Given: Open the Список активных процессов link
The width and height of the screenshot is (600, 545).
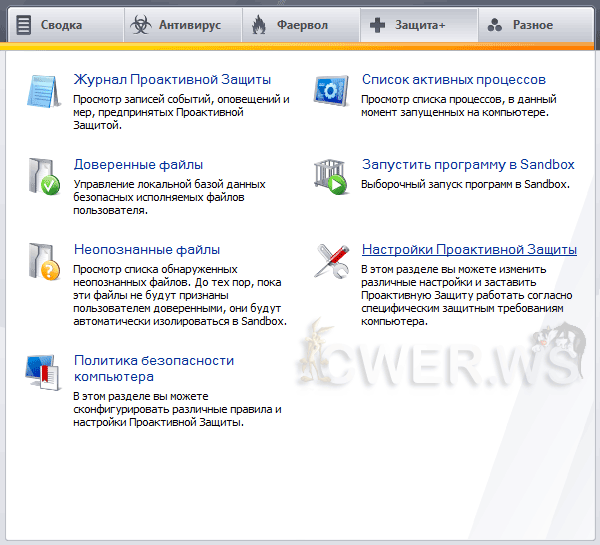Looking at the screenshot, I should 453,80.
